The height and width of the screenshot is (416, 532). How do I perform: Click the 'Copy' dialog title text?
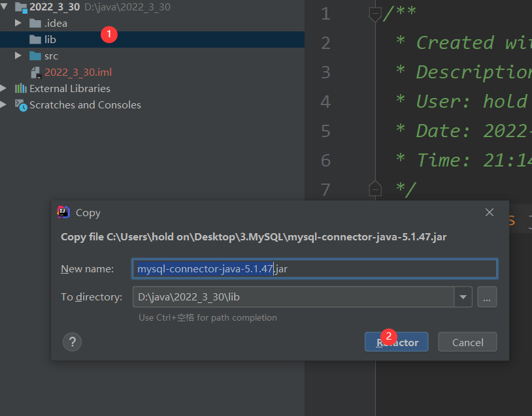[88, 213]
